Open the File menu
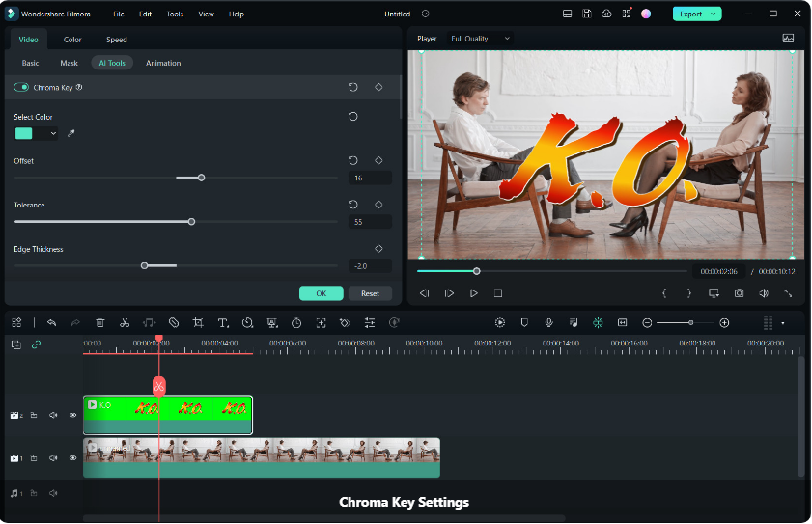 (x=119, y=14)
